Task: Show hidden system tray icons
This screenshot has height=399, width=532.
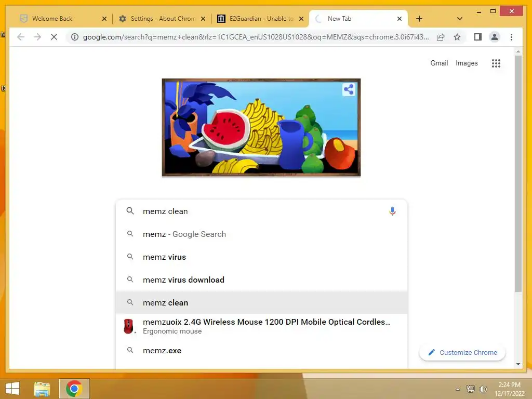Action: 458,389
